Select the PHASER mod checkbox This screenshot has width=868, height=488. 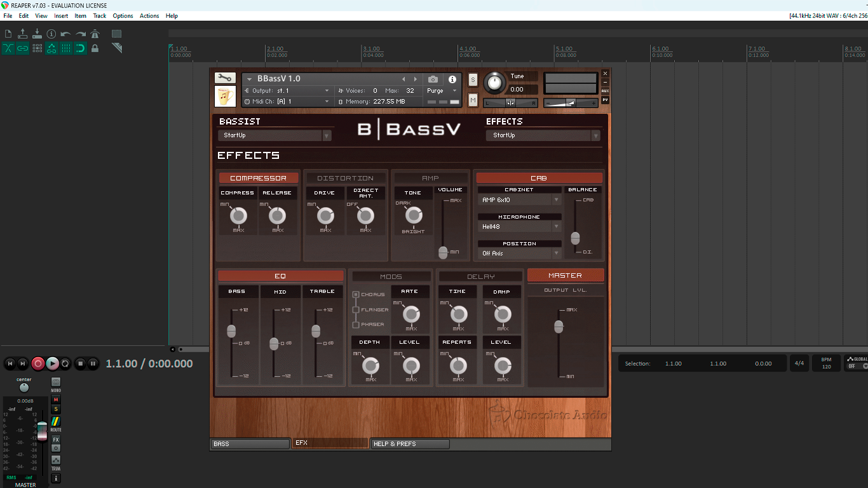356,325
